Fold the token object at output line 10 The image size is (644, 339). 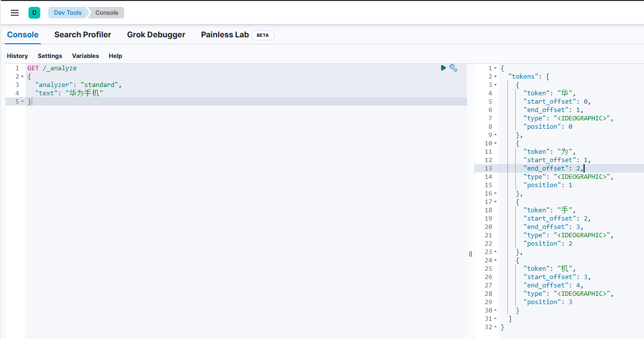(495, 143)
